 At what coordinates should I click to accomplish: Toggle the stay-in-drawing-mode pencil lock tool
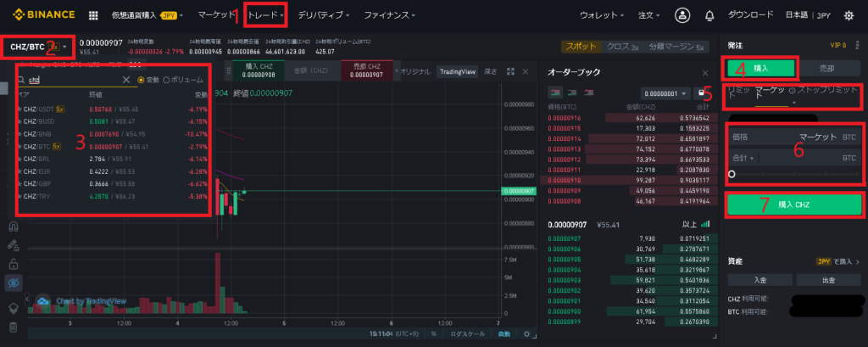point(14,244)
